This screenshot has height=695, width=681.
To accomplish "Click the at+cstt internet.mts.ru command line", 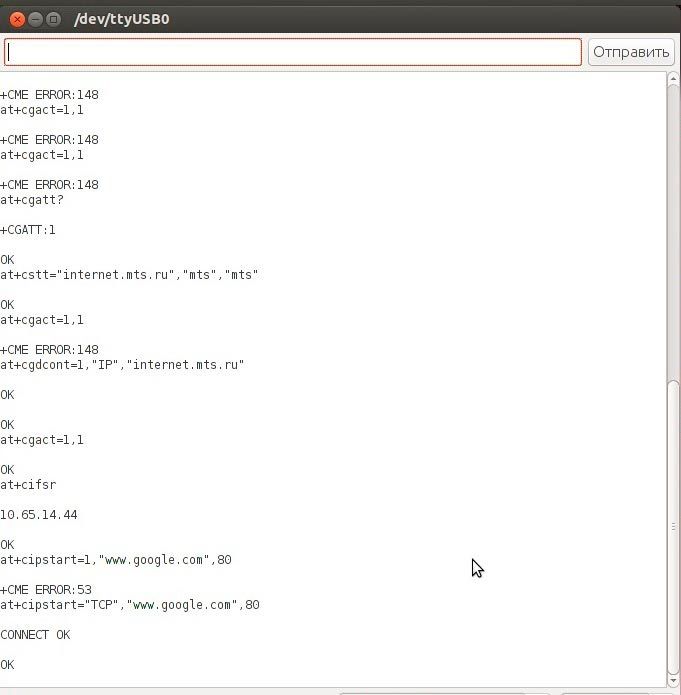I will (129, 275).
